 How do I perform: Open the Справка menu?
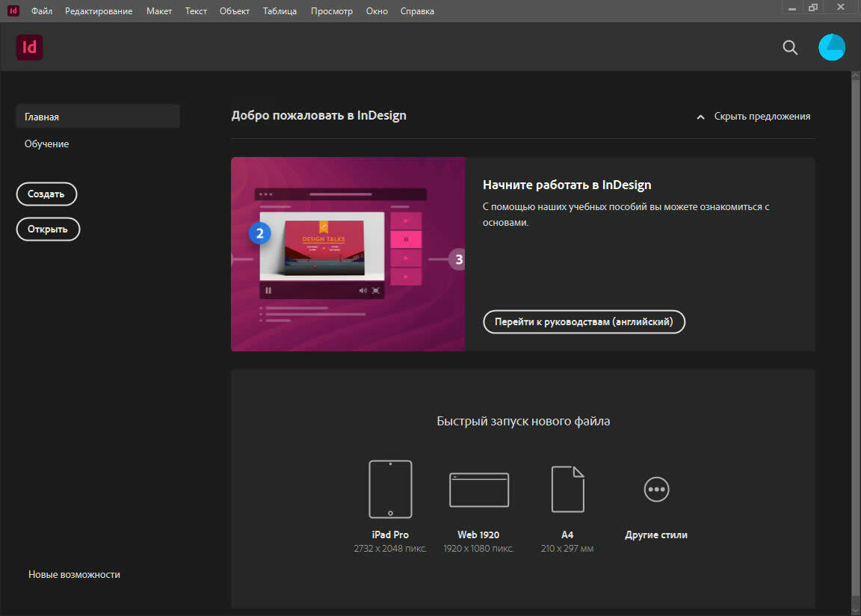[x=417, y=11]
